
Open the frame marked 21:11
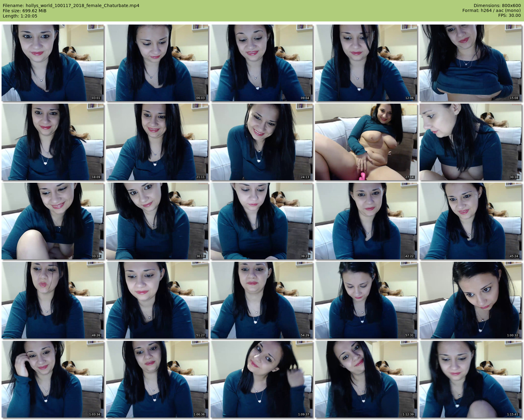pos(157,142)
